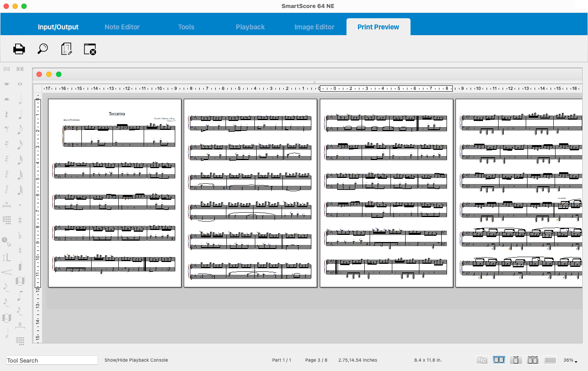Close Print Preview with the window-X icon
Viewport: 588px width, 371px height.
pos(90,49)
